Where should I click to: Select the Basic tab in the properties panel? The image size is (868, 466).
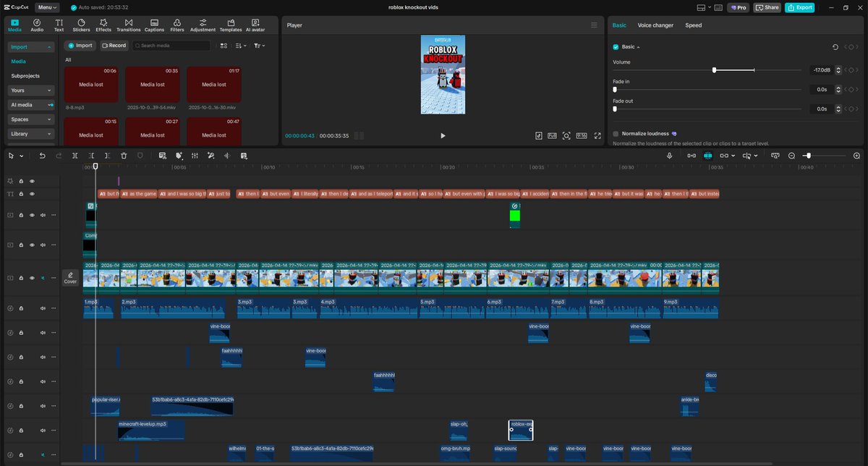click(x=619, y=25)
